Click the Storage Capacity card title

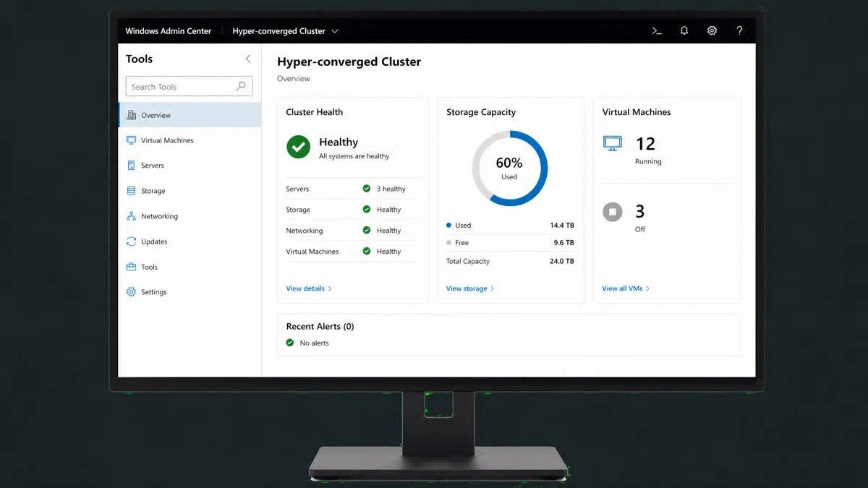(481, 112)
